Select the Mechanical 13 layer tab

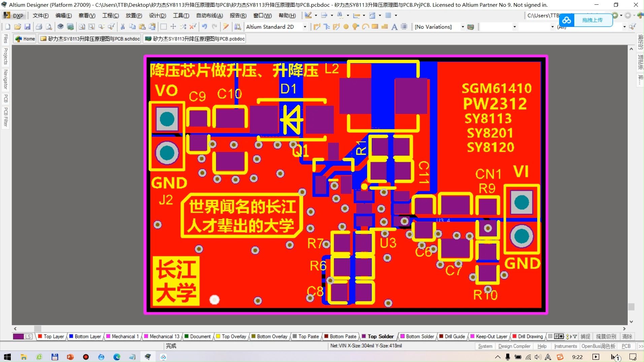162,336
